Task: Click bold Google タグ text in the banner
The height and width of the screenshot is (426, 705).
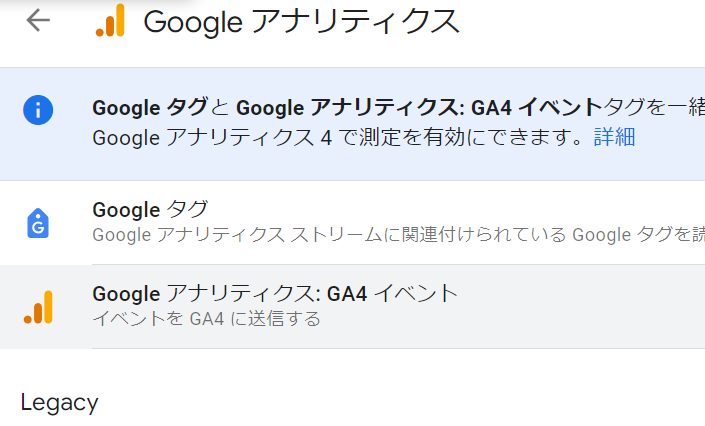Action: 150,108
